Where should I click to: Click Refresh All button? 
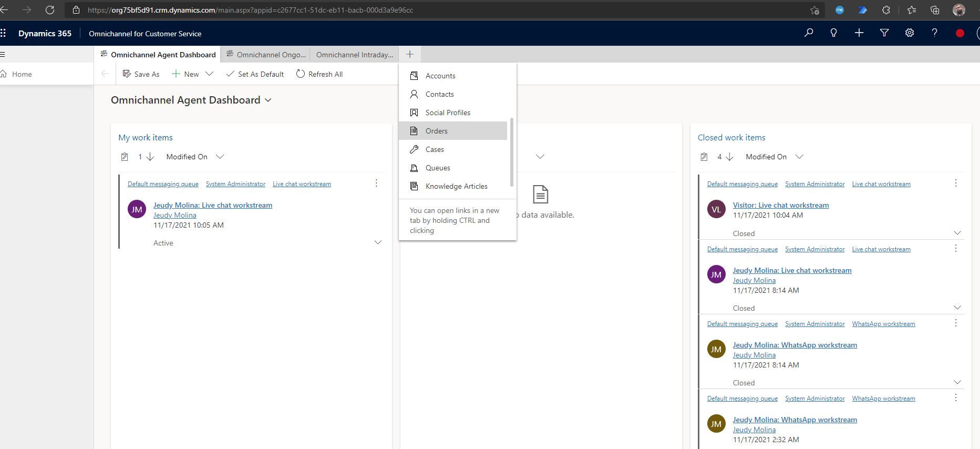319,74
